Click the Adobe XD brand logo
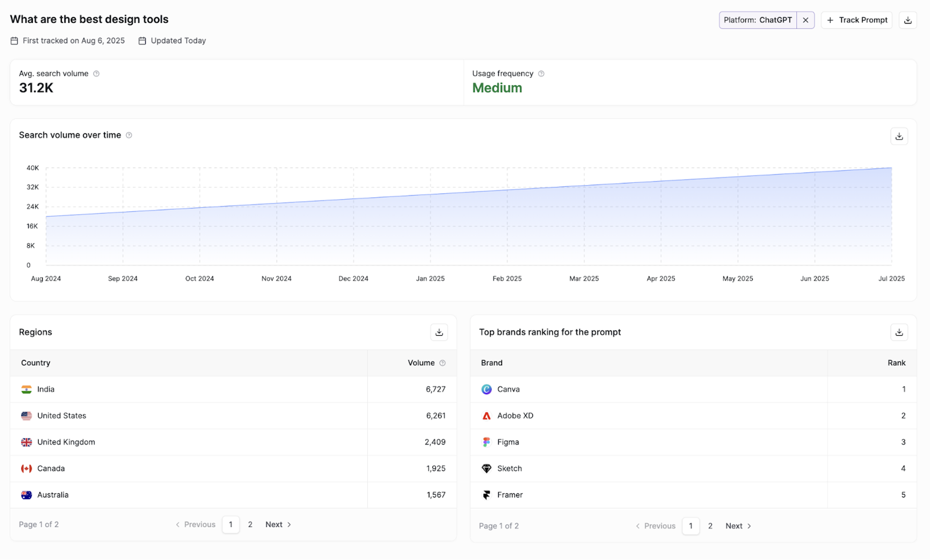 pyautogui.click(x=486, y=416)
